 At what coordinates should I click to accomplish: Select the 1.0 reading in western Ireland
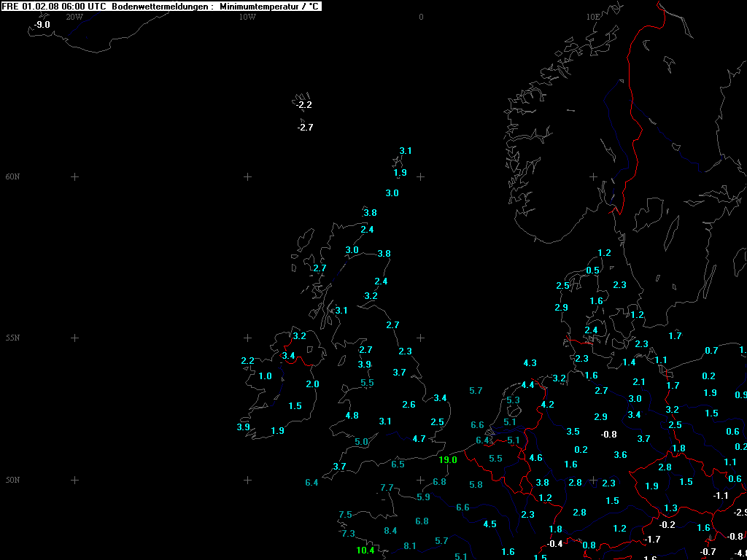tap(265, 376)
